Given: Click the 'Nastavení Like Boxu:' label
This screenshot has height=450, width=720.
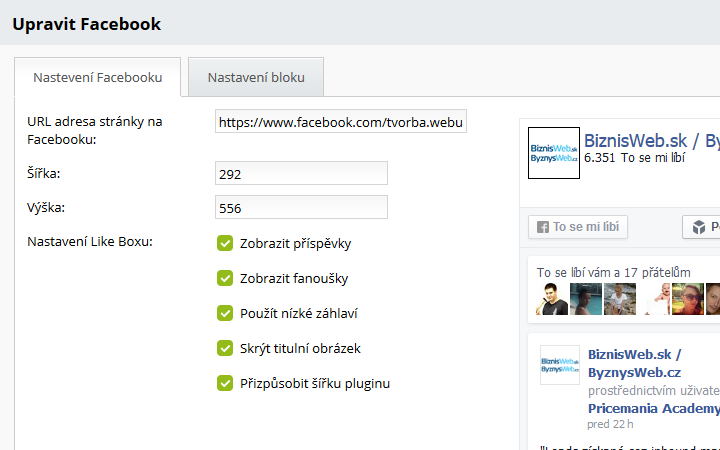Looking at the screenshot, I should click(90, 242).
